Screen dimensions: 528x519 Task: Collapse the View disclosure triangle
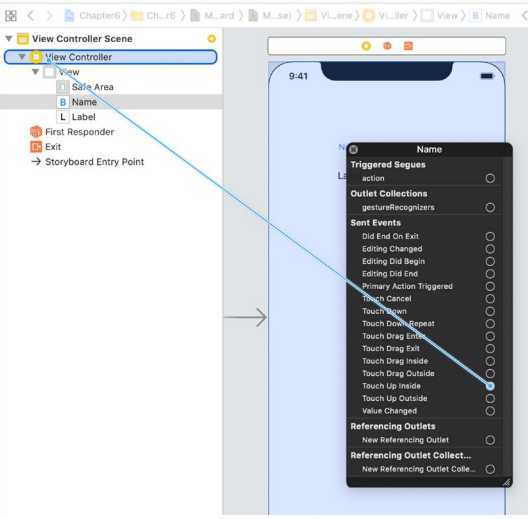tap(35, 72)
